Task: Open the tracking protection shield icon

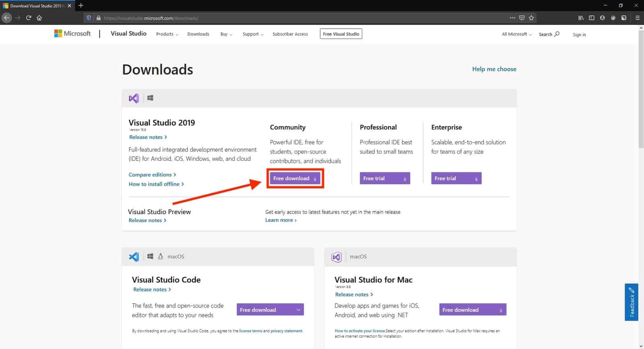Action: tap(89, 18)
